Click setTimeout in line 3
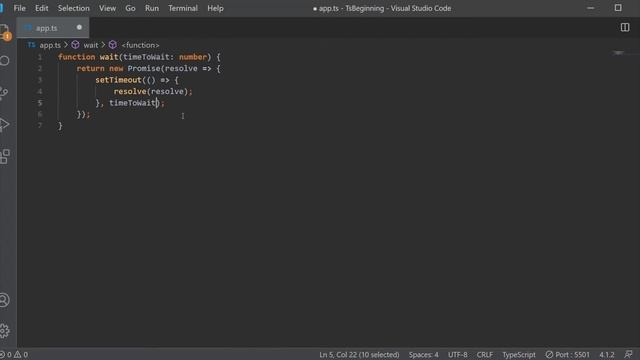The width and height of the screenshot is (640, 360). tap(118, 80)
